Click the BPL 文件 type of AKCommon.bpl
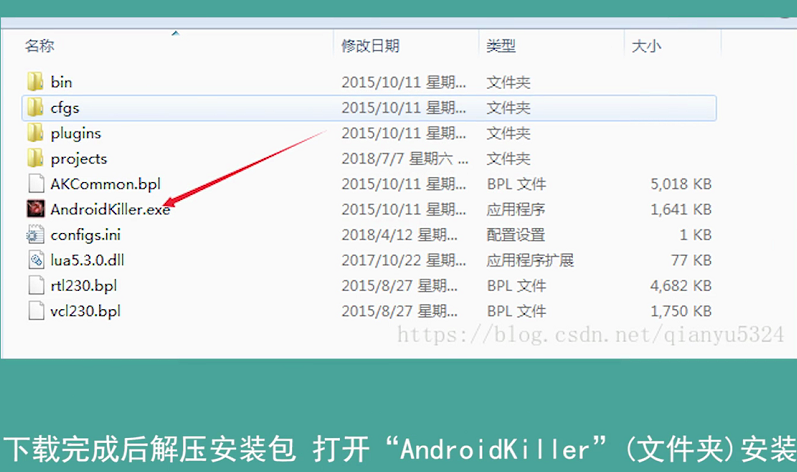Image resolution: width=797 pixels, height=472 pixels. click(516, 184)
